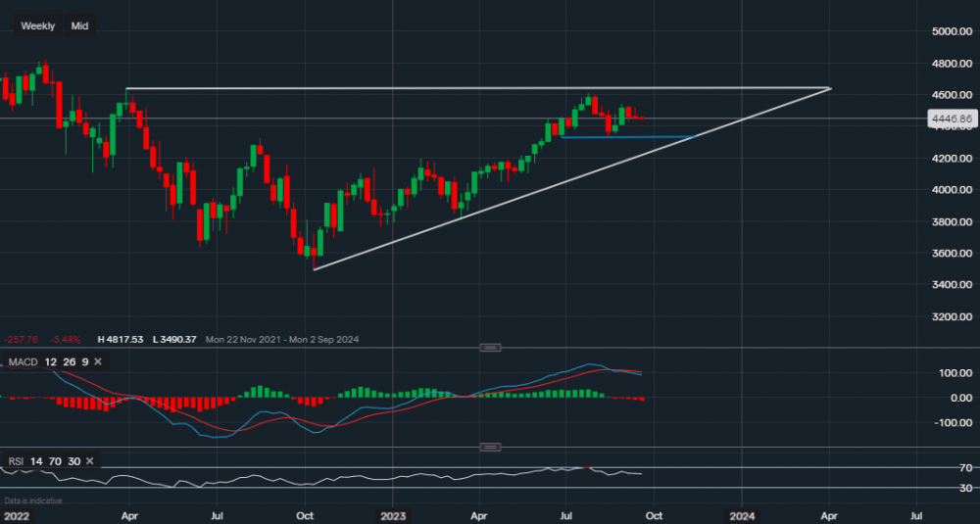The width and height of the screenshot is (980, 524).
Task: Select the current price tag 4446.86
Action: coord(950,119)
